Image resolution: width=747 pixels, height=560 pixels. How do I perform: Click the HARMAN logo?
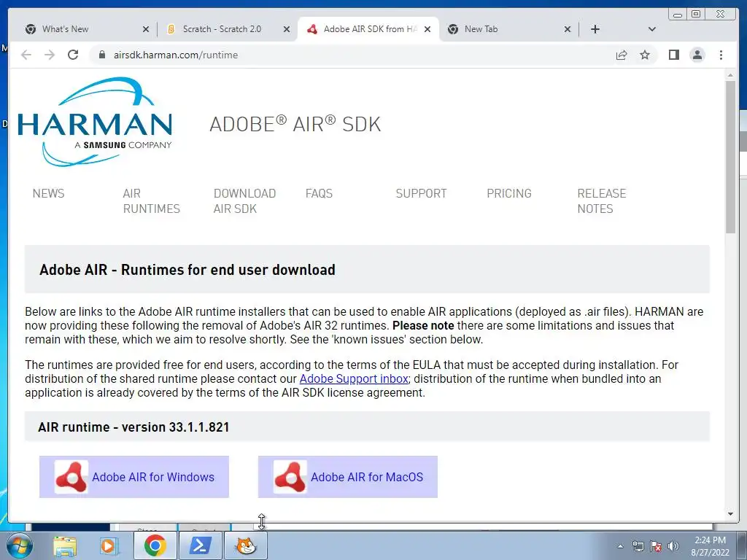coord(95,122)
